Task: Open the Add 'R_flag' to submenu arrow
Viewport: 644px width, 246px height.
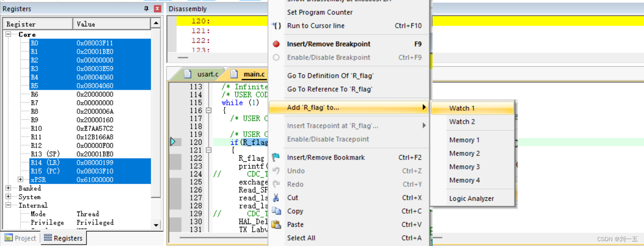Action: point(424,107)
